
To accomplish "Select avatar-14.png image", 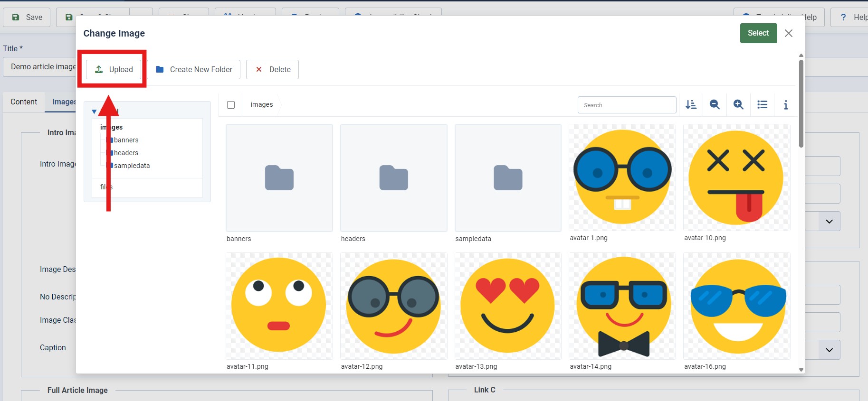I will [622, 306].
